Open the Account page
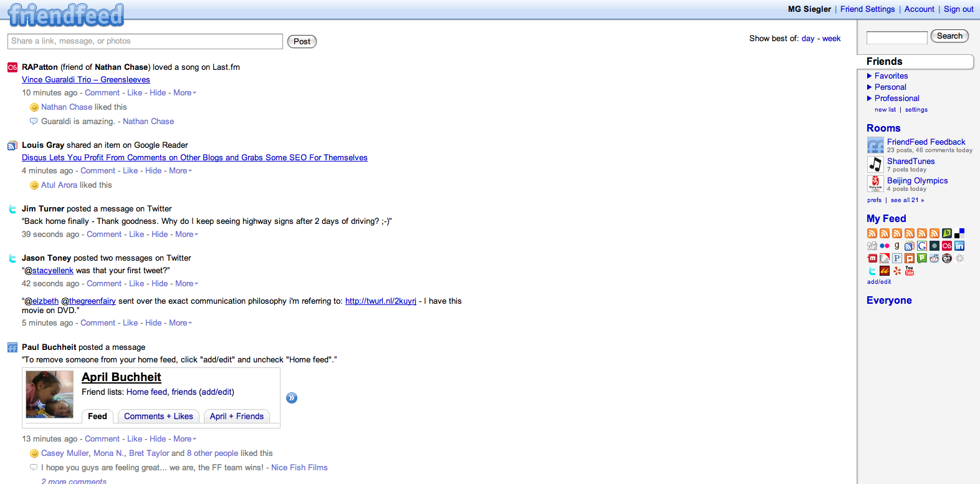This screenshot has width=980, height=484. [x=920, y=9]
